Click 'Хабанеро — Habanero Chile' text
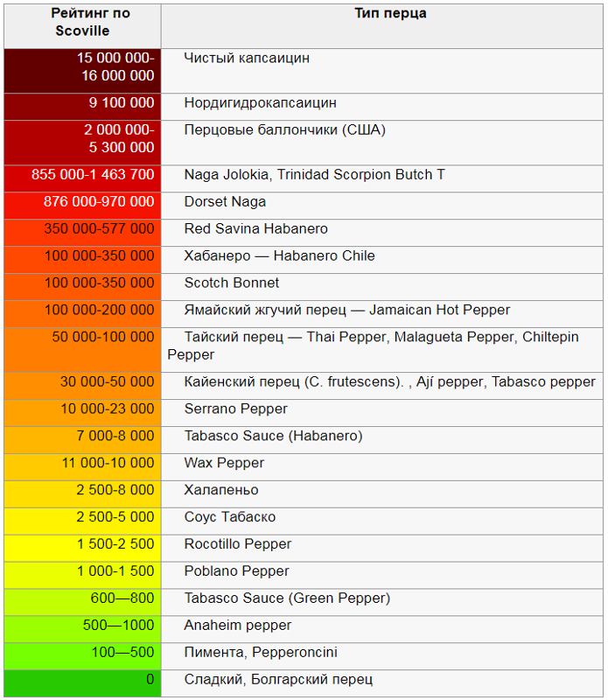Screen dimensions: 608x700 coord(279,255)
